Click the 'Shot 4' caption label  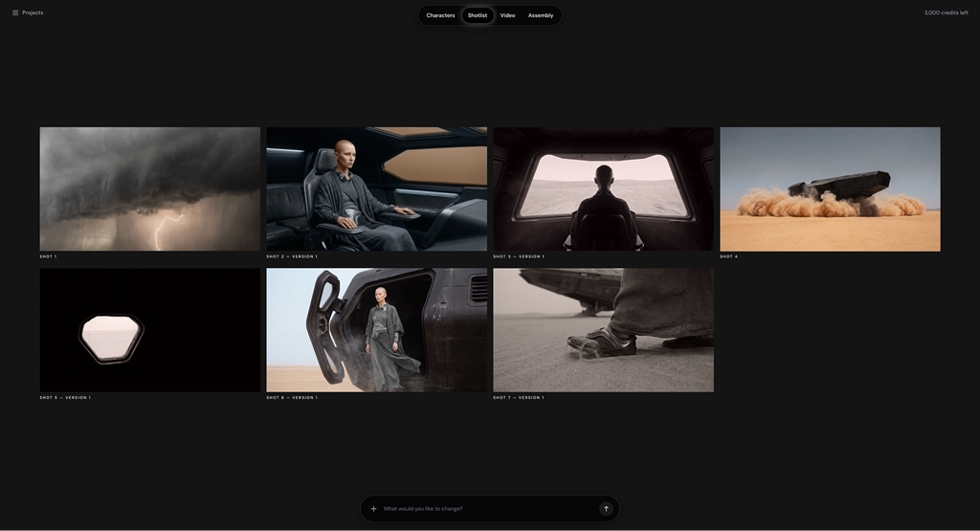tap(728, 256)
